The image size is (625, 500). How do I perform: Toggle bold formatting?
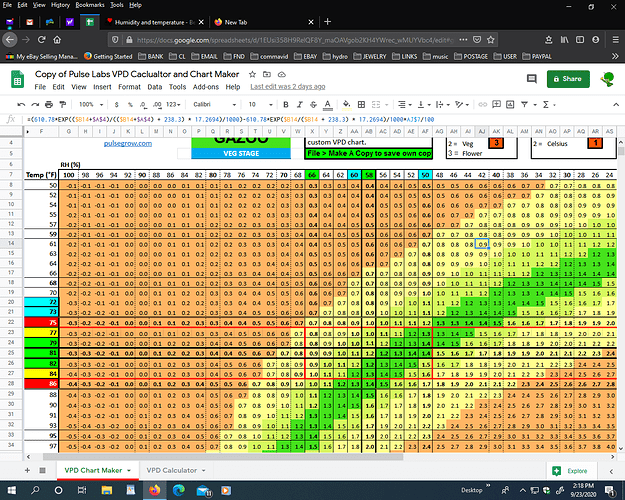pyautogui.click(x=286, y=104)
